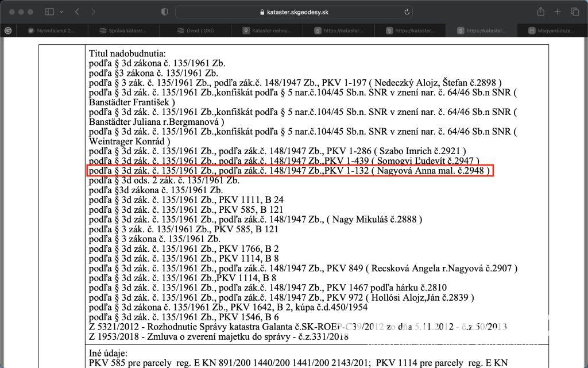The height and width of the screenshot is (368, 588).
Task: Go back with the back arrow
Action: coord(77,12)
